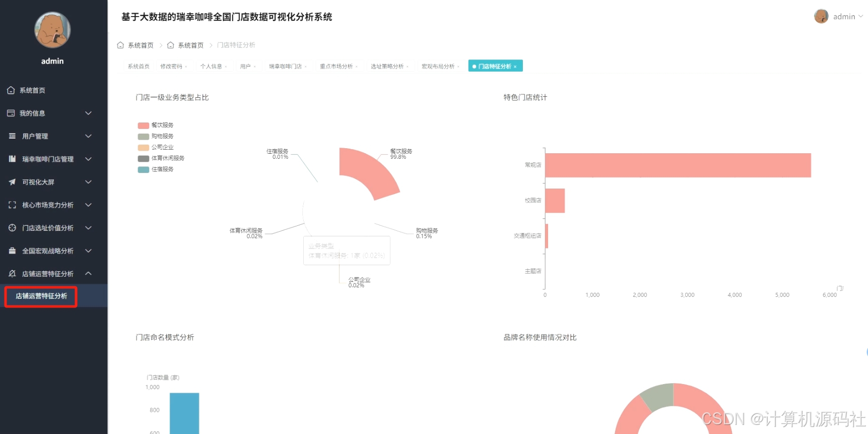Click the 瑞幸咖啡门店管理 icon
The width and height of the screenshot is (868, 434).
coord(12,159)
